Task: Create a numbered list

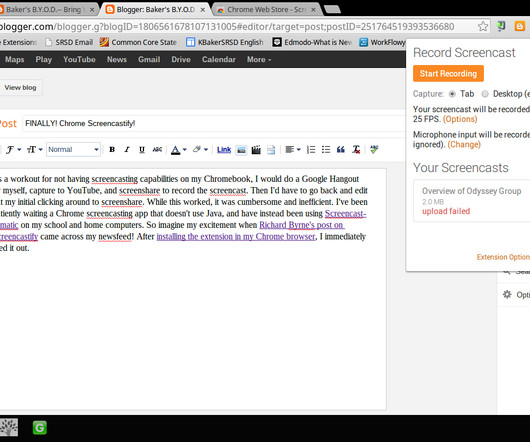Action: tap(311, 149)
